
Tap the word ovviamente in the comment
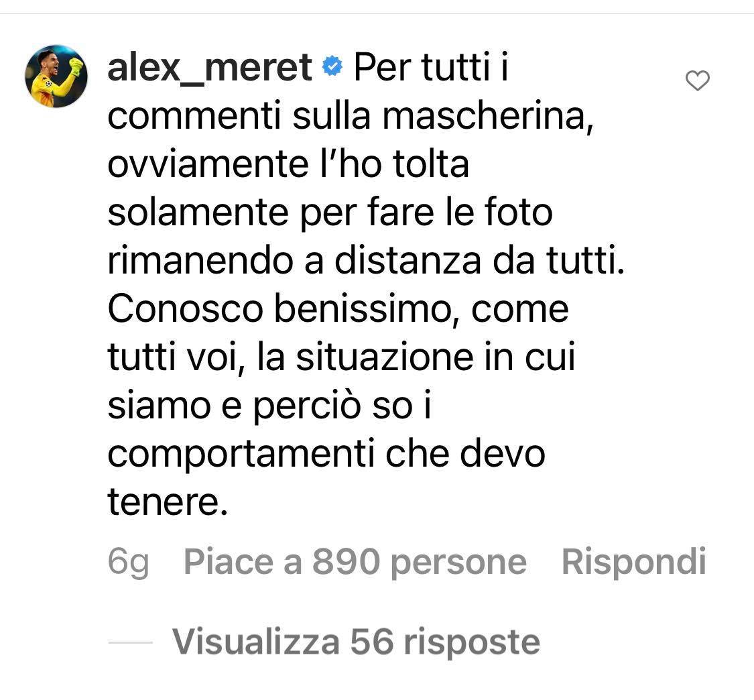(x=208, y=164)
